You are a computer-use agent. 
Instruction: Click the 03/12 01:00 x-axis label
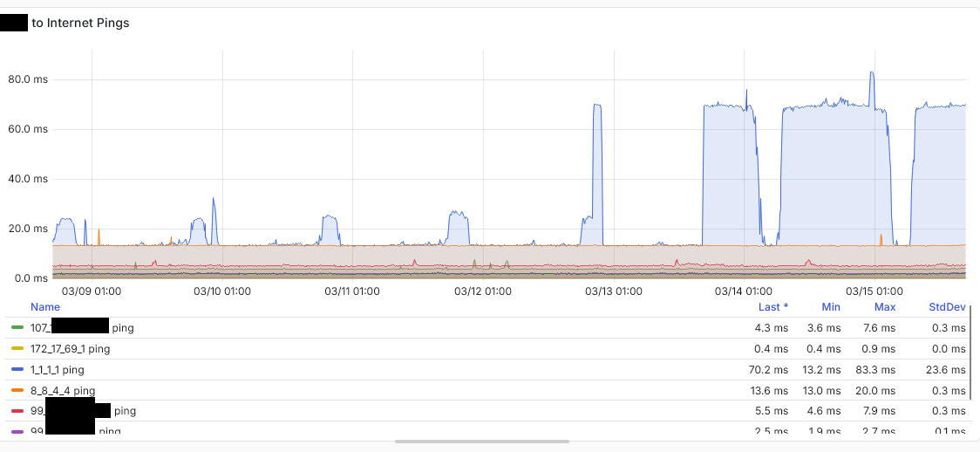pyautogui.click(x=483, y=291)
